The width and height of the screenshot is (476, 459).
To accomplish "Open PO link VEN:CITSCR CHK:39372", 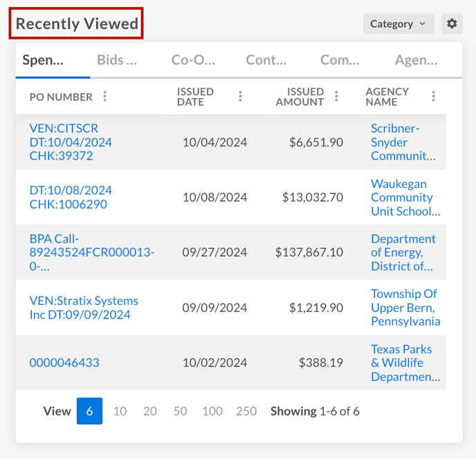I will click(71, 142).
